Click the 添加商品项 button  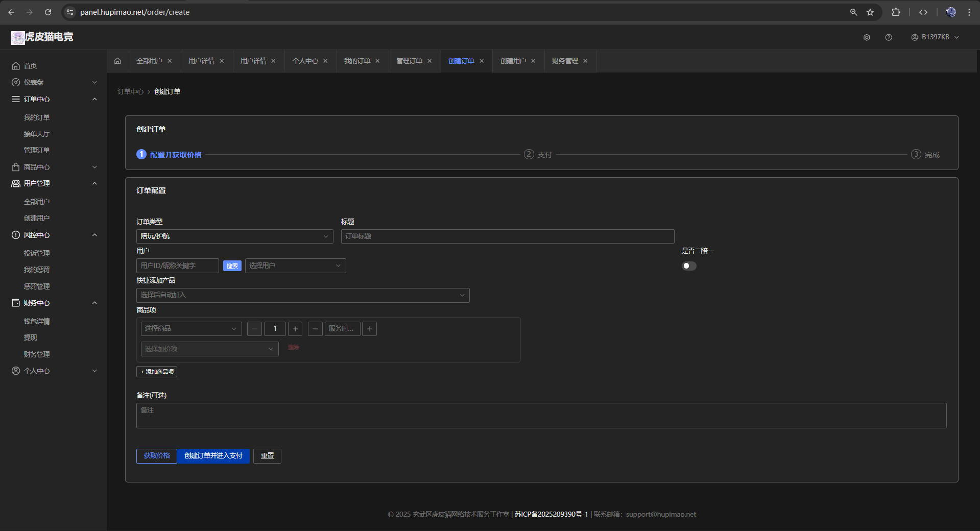(157, 372)
